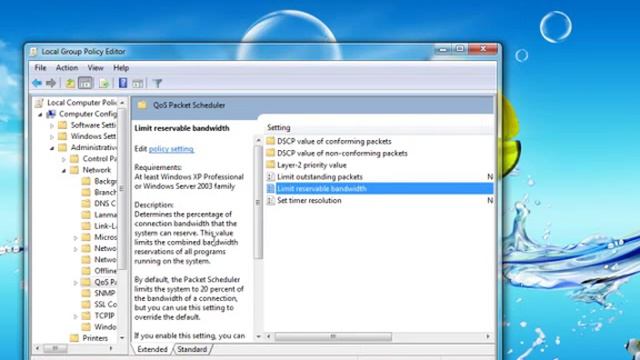Click the Back arrow toolbar icon
This screenshot has width=640, height=360.
37,83
